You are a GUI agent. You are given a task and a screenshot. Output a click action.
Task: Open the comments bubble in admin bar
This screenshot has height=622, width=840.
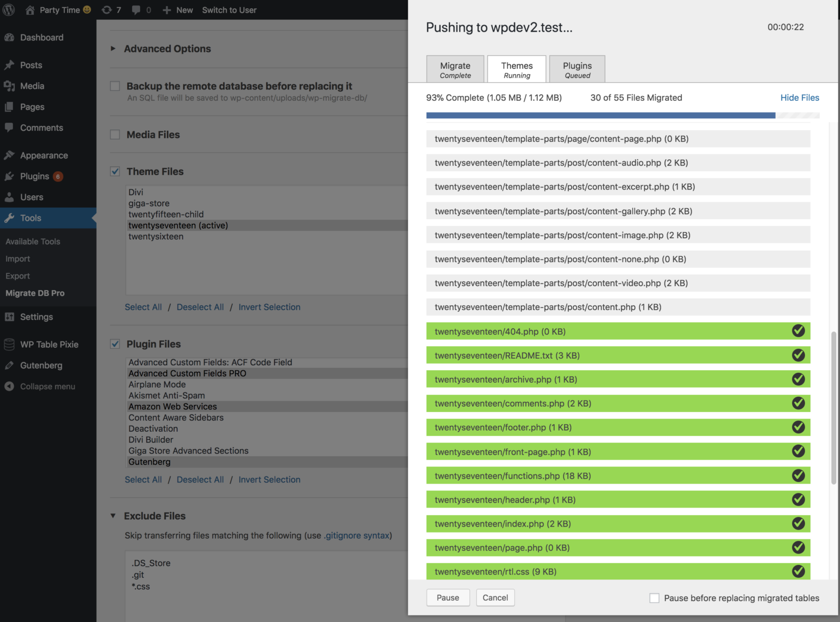click(136, 10)
